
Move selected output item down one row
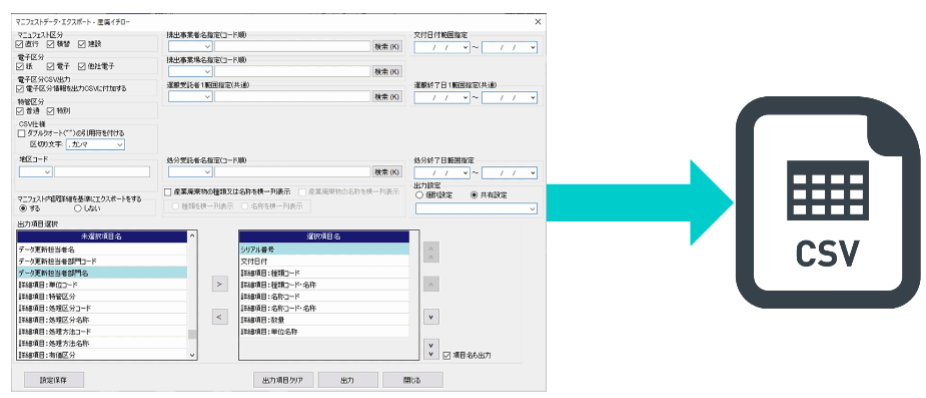[x=432, y=317]
